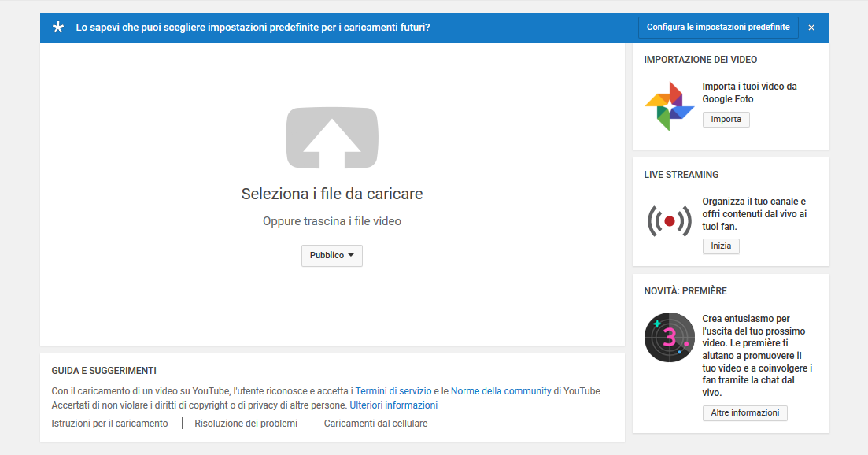Click the live streaming red dot icon
868x455 pixels.
(x=669, y=221)
